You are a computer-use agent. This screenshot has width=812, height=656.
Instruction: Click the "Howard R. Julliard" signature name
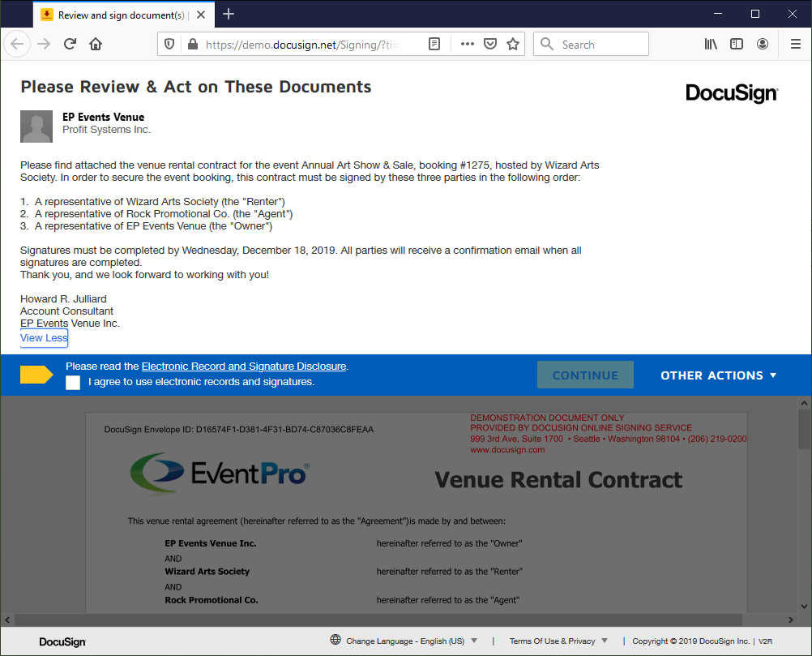click(64, 299)
